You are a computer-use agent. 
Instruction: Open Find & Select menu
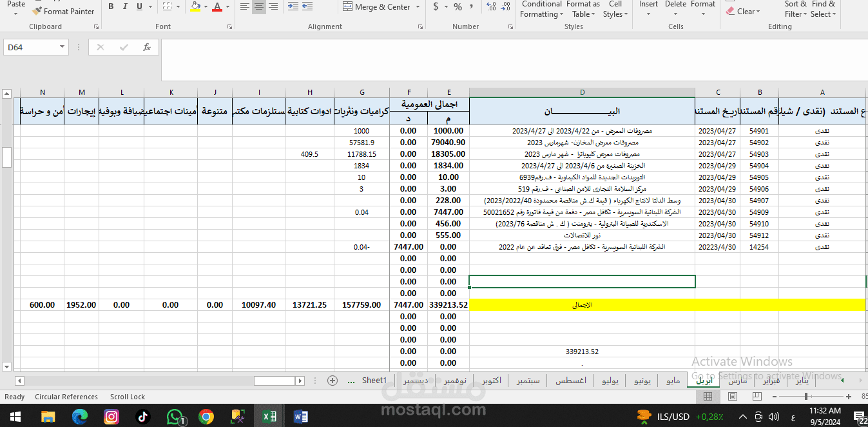click(824, 9)
